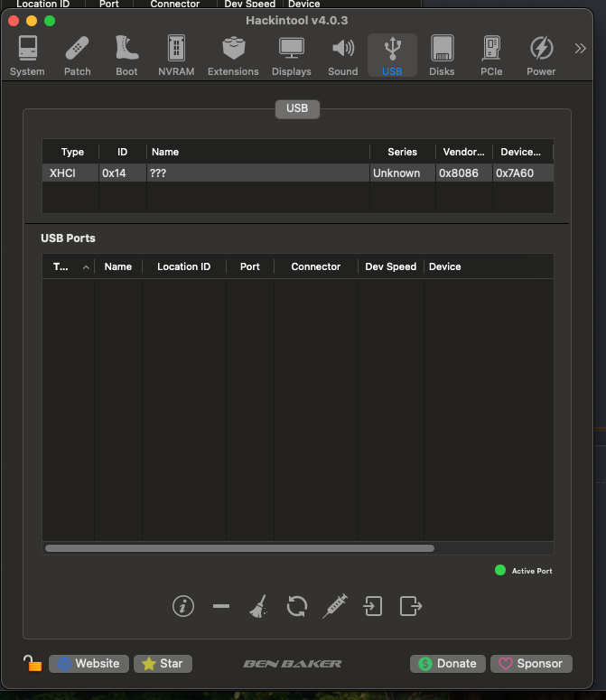Sort USB controllers by the Name column
The width and height of the screenshot is (606, 700).
[258, 152]
